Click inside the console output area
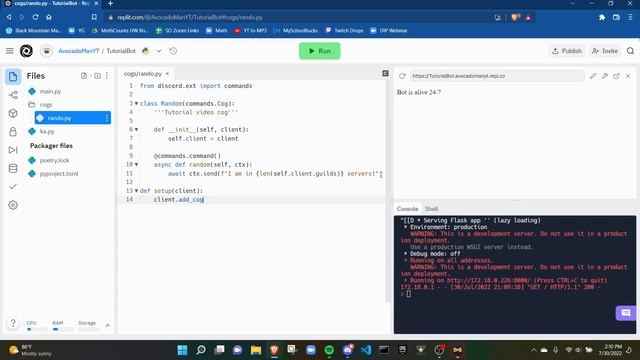 point(515,274)
